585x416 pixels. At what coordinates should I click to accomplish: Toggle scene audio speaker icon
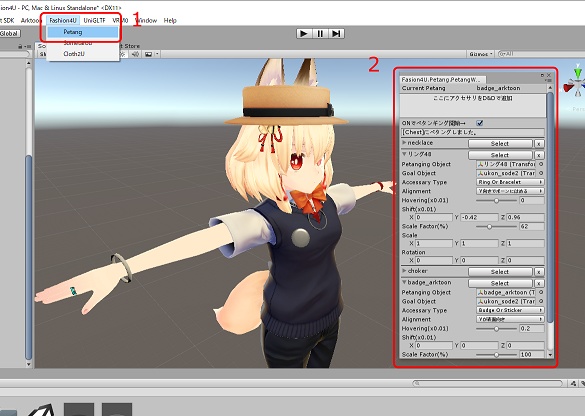[x=135, y=54]
